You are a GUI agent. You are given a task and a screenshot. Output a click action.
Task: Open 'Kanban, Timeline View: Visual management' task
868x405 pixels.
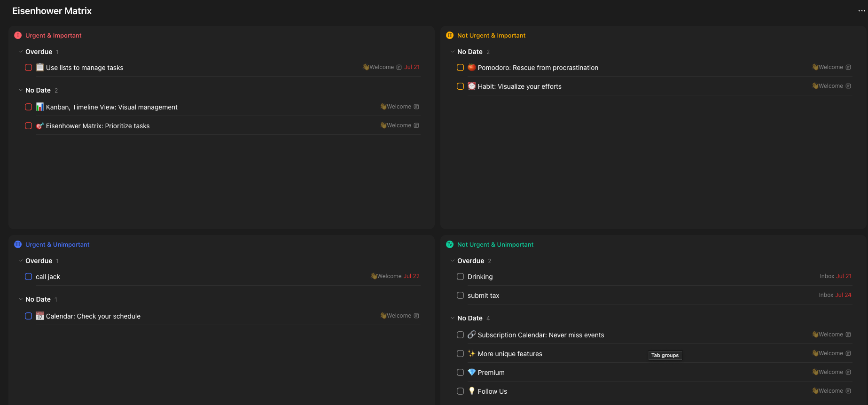pos(112,107)
